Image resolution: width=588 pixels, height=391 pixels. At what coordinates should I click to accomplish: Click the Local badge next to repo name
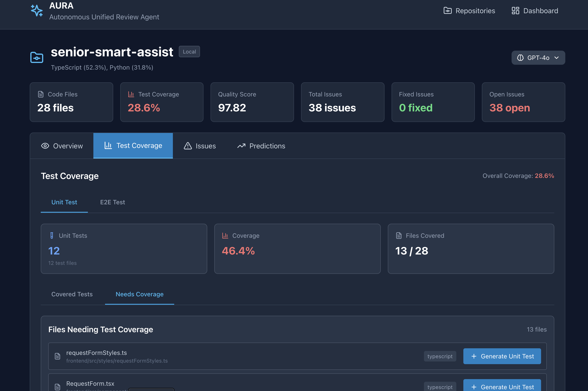189,52
